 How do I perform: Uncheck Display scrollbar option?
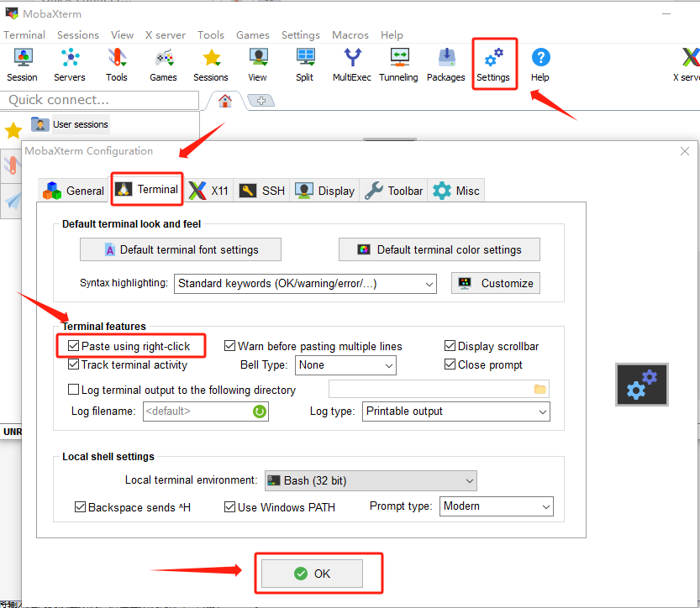pos(450,346)
